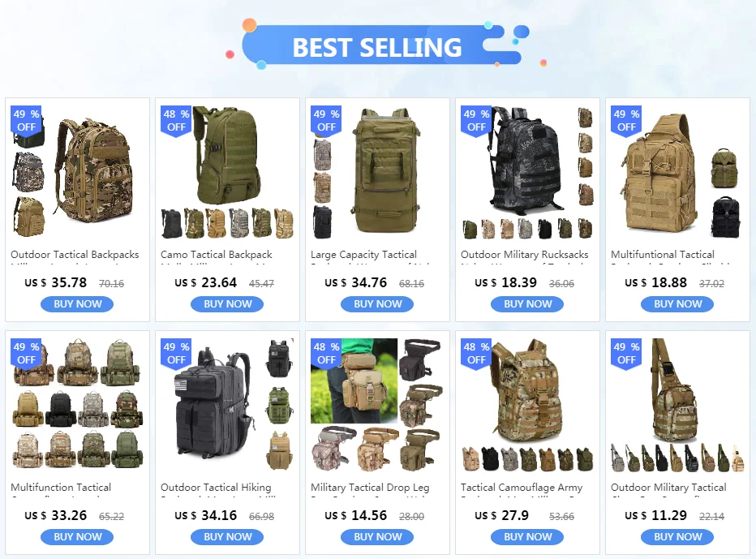Click BUY NOW under the US $33.26 item
This screenshot has height=559, width=756.
pos(77,537)
